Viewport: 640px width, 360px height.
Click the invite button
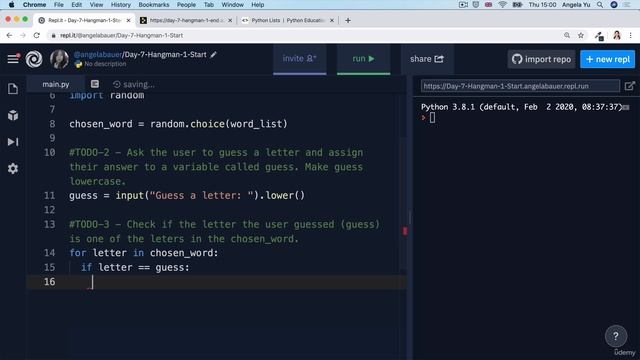(x=300, y=59)
